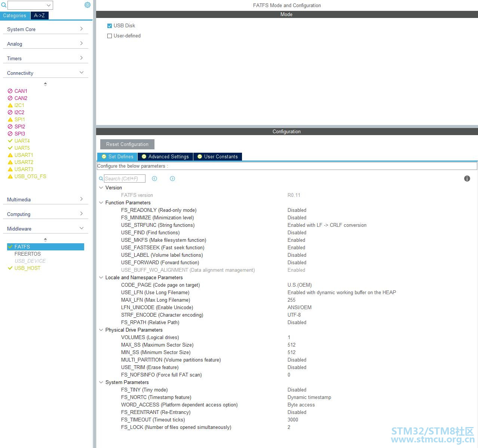Click the Reset Configuration button

pyautogui.click(x=127, y=144)
